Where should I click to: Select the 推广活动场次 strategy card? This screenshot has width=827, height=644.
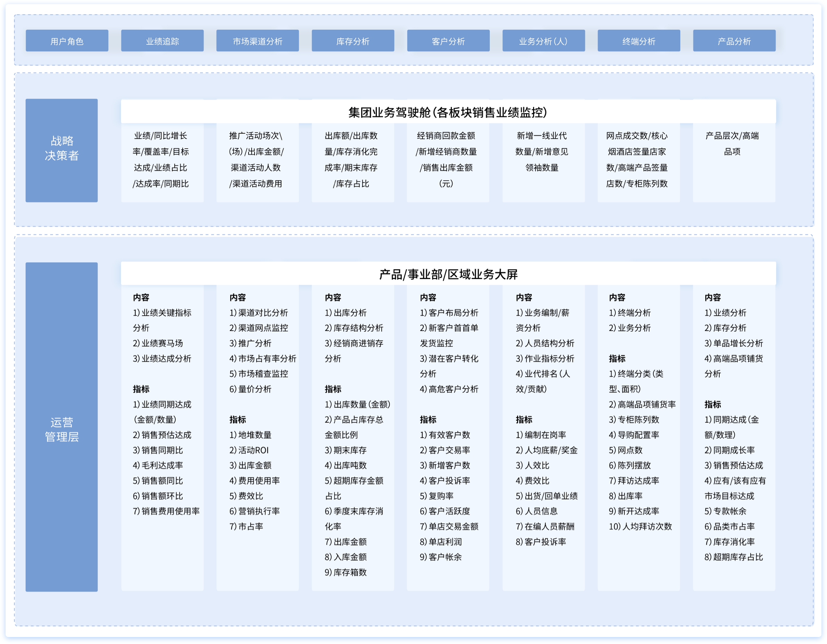click(256, 159)
